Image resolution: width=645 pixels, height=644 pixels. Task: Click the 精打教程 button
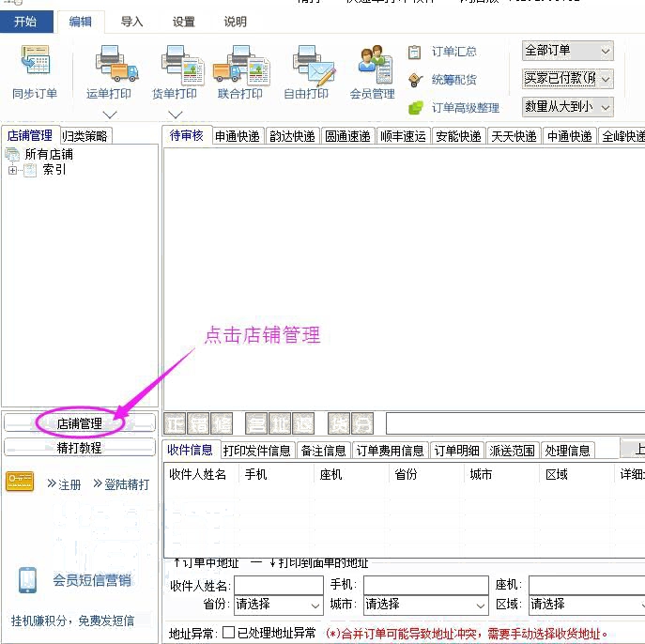coord(80,448)
